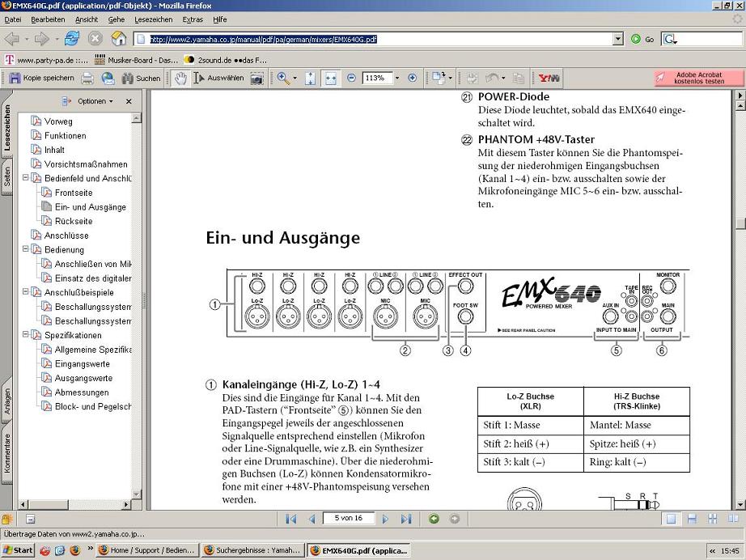The height and width of the screenshot is (560, 746).
Task: Click the page number input field
Action: pyautogui.click(x=348, y=518)
